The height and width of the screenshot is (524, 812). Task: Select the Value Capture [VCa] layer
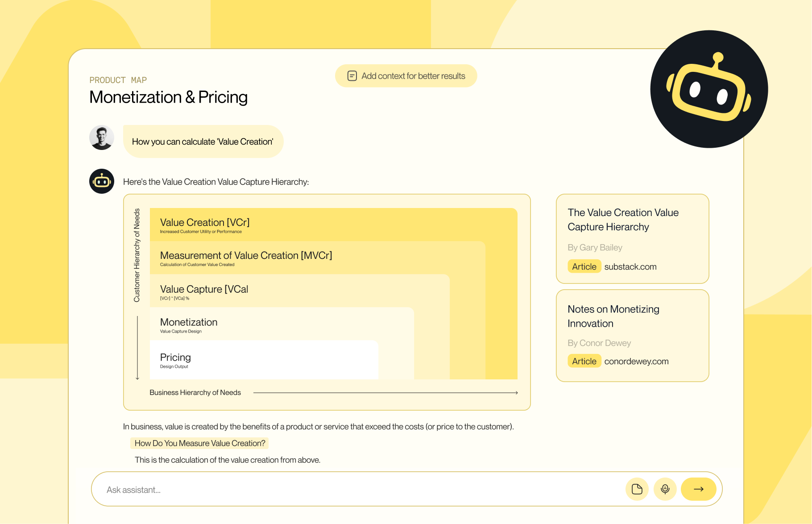click(x=299, y=291)
